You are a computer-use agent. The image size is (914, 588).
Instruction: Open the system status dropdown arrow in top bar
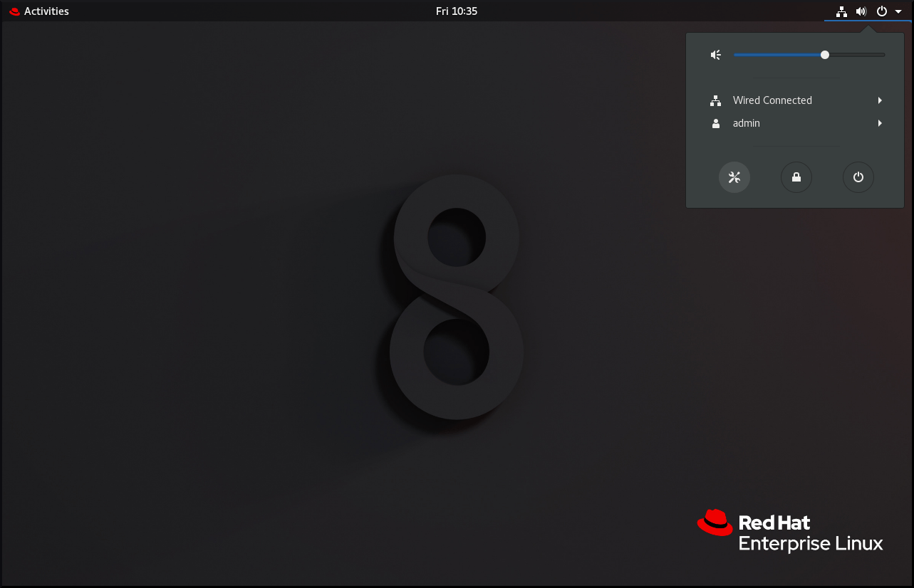click(x=897, y=11)
